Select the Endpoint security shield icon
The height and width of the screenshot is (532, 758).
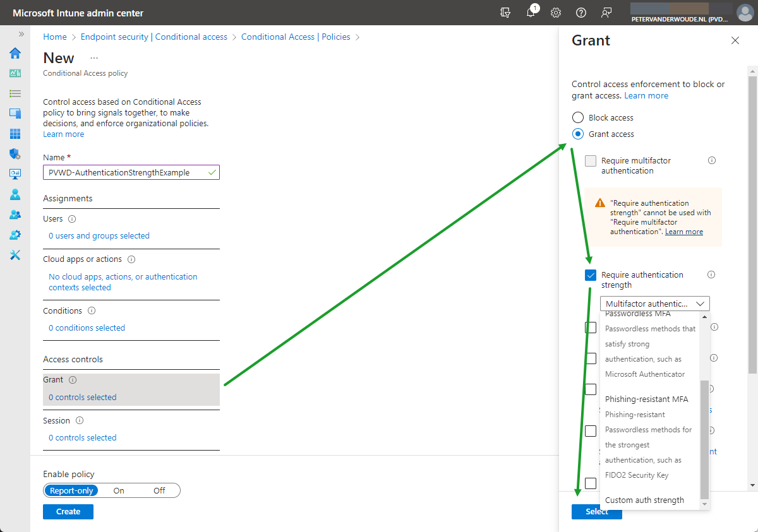tap(15, 153)
